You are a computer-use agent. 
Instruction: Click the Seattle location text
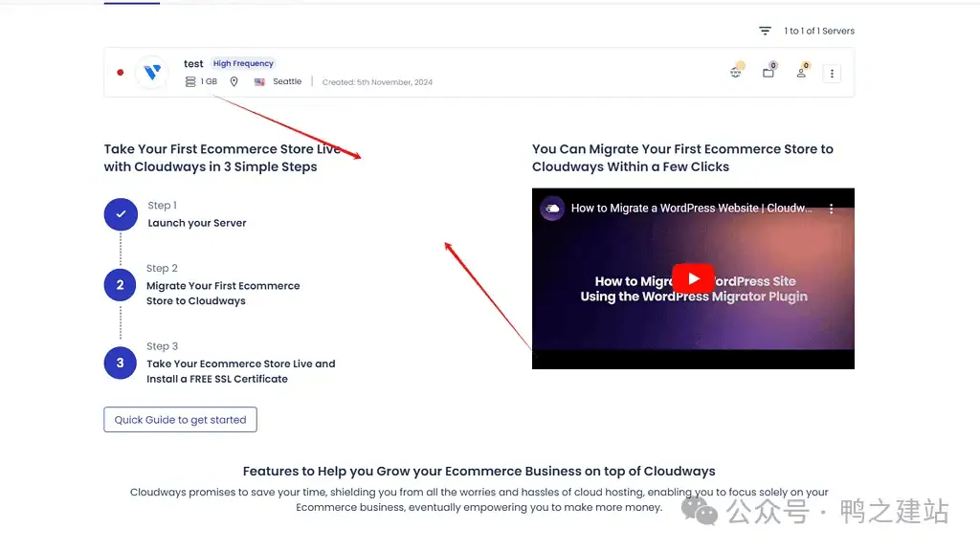click(x=287, y=81)
